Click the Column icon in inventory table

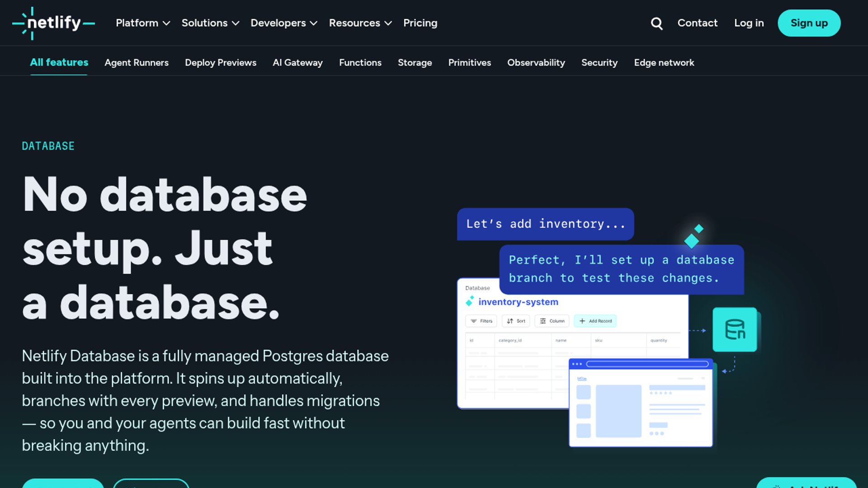click(543, 321)
